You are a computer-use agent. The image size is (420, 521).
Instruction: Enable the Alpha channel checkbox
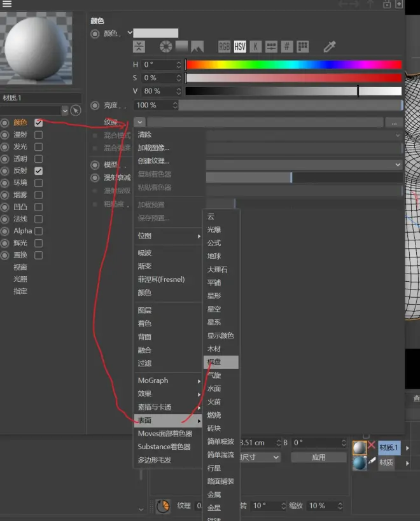39,231
